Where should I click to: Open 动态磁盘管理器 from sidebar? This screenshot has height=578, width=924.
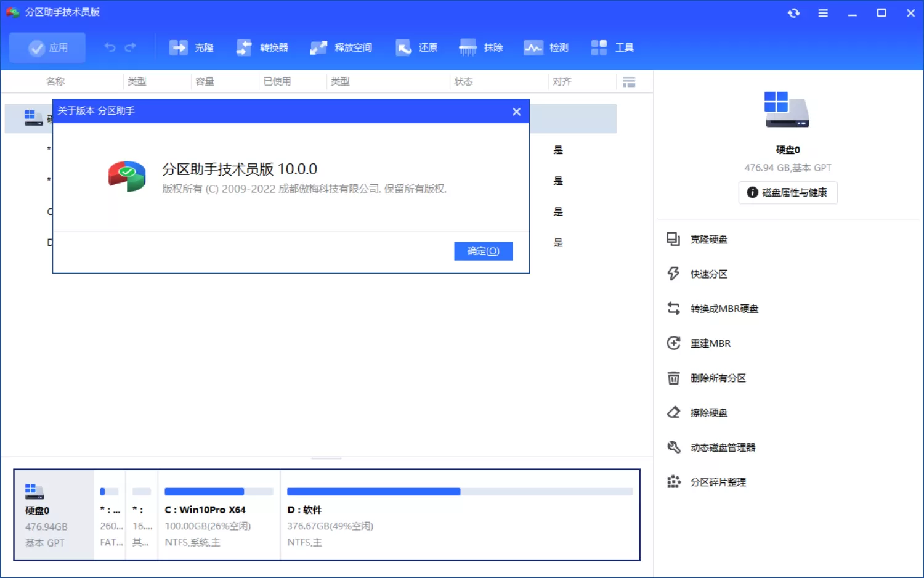point(724,447)
